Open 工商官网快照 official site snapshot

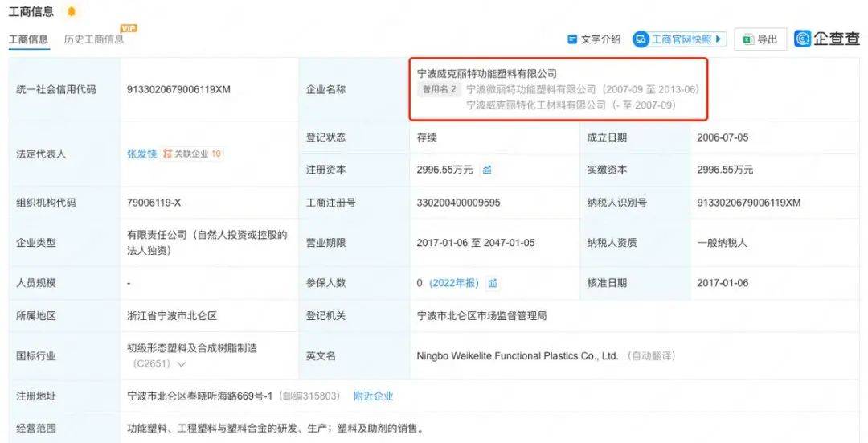coord(679,39)
